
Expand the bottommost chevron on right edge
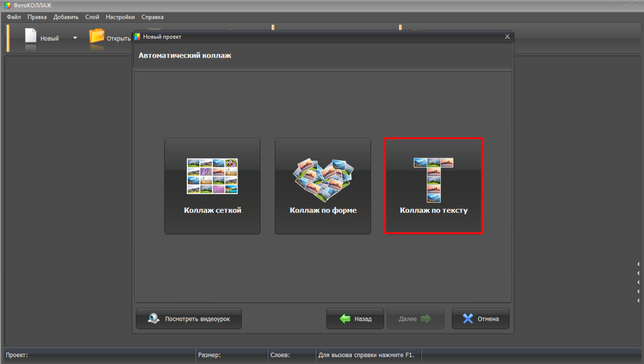(639, 301)
